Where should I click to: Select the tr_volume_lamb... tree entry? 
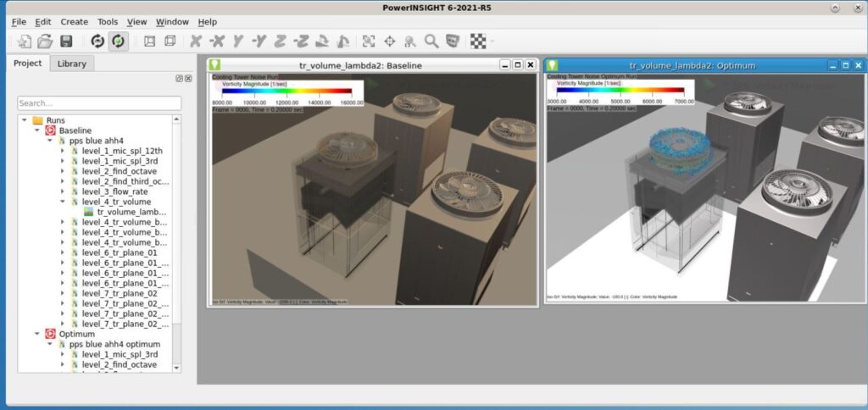[x=131, y=212]
